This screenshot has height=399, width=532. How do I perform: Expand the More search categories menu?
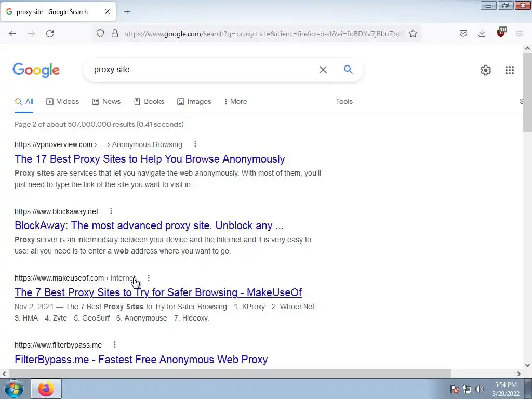[236, 101]
